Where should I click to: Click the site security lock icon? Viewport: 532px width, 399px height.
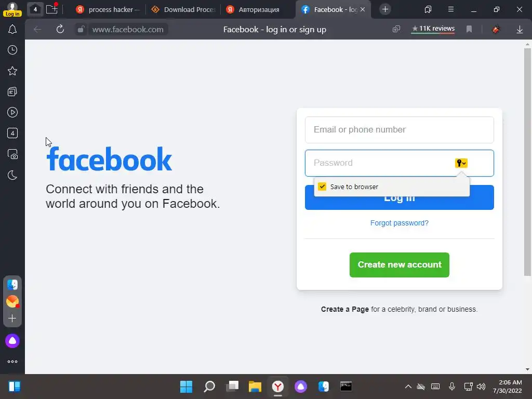[81, 29]
